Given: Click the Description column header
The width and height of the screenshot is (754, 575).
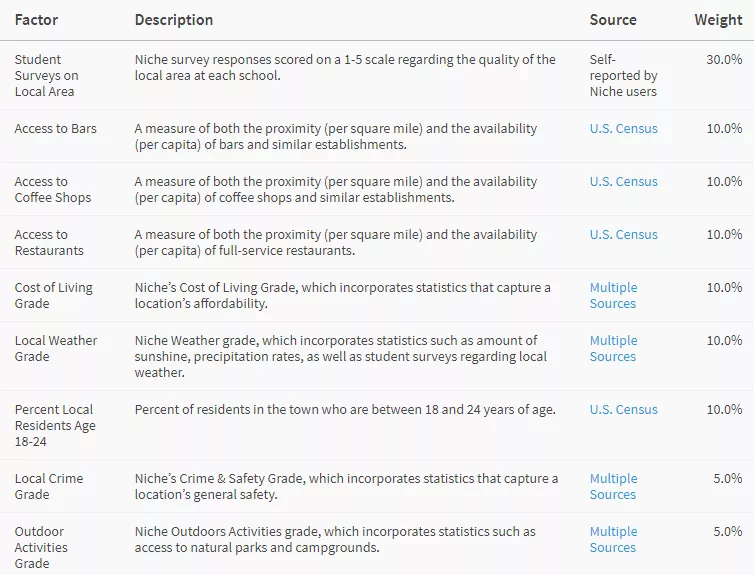Looking at the screenshot, I should pos(174,20).
